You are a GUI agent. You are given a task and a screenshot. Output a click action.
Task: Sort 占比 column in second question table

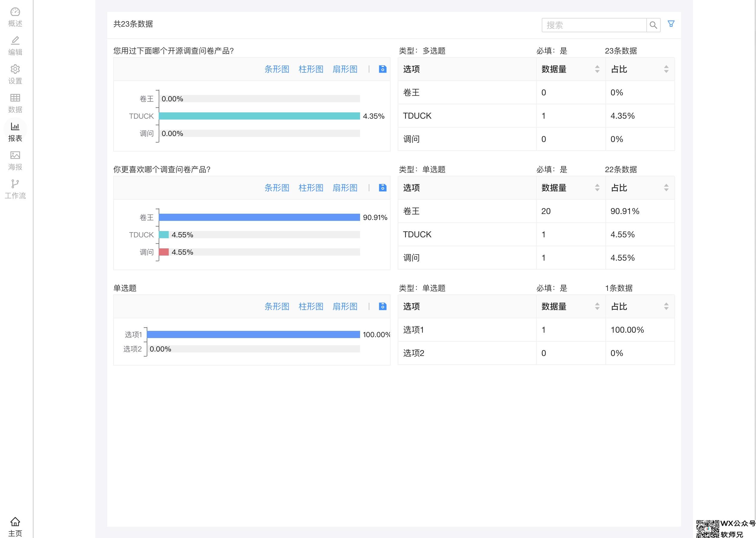pos(666,187)
